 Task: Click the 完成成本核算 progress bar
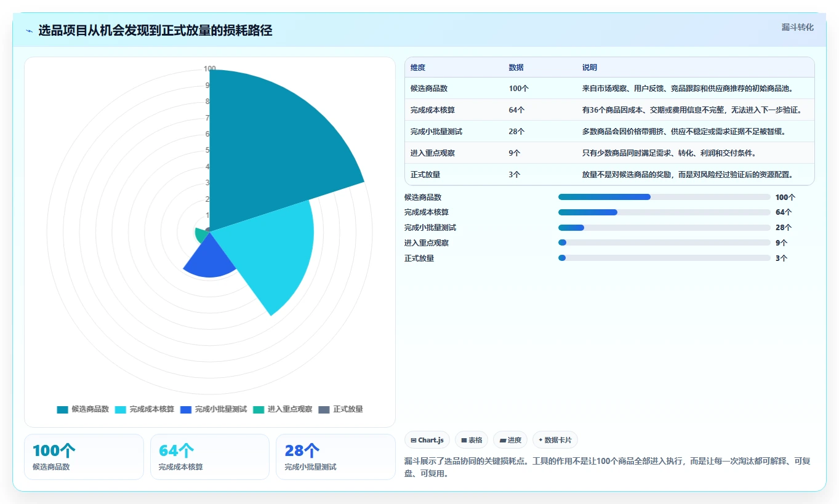(x=664, y=212)
